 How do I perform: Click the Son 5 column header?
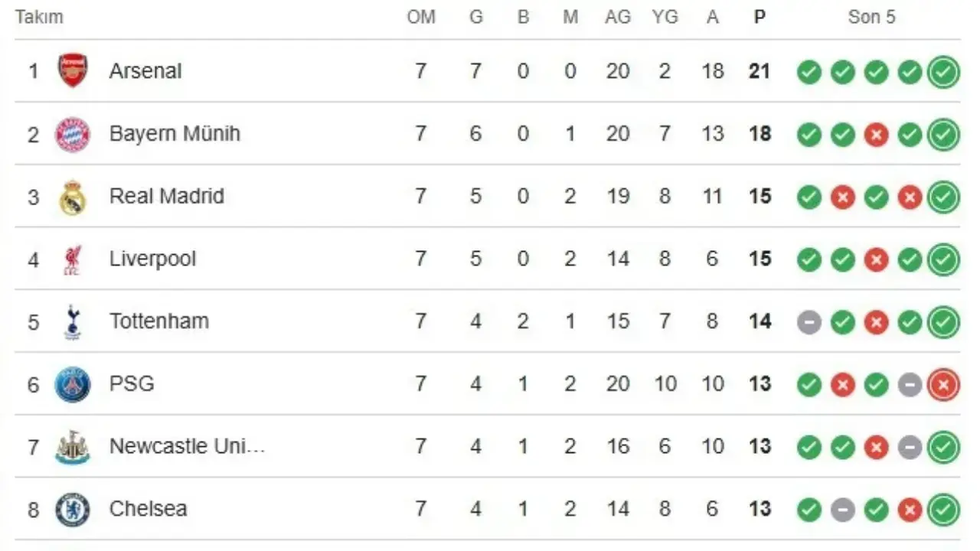pyautogui.click(x=871, y=17)
